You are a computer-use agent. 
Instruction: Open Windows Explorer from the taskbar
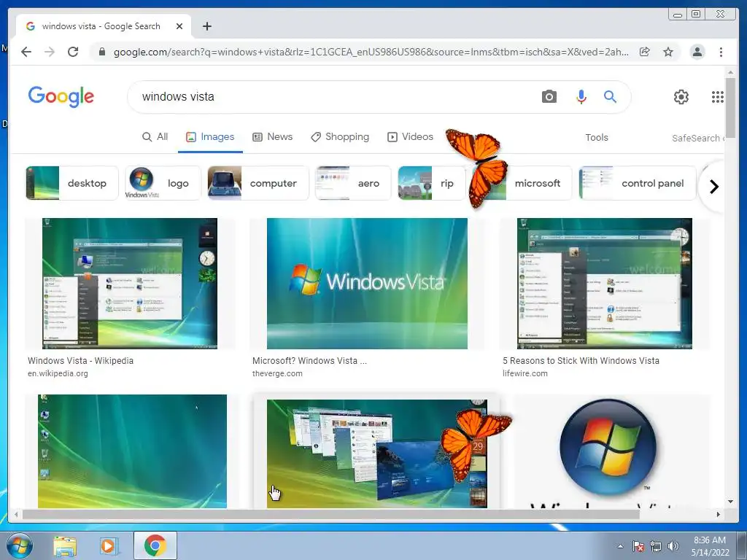coord(65,546)
